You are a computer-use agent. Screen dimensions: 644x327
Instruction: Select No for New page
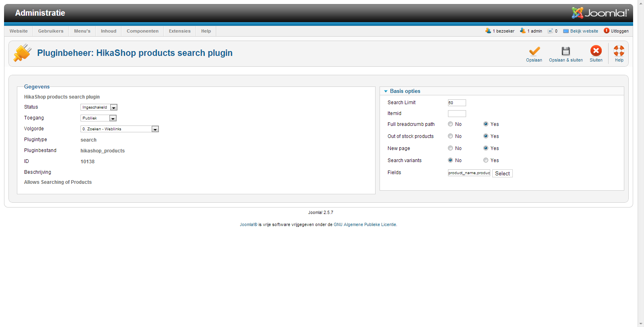[450, 148]
